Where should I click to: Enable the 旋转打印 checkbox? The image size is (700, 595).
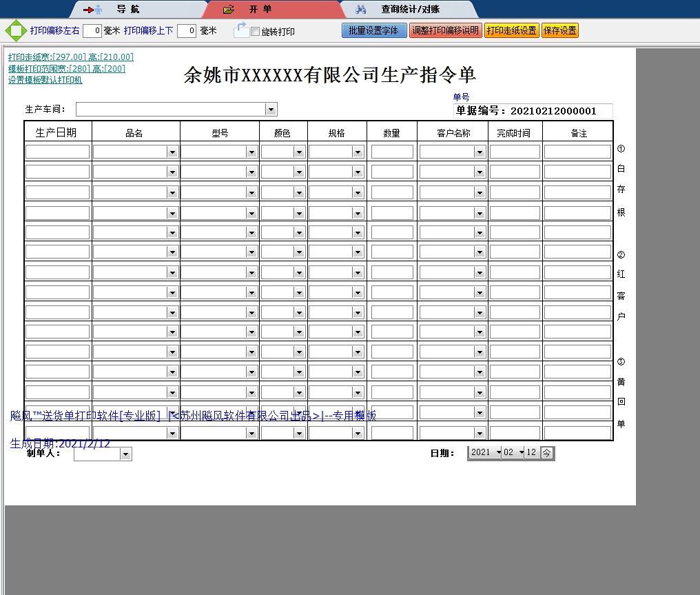[255, 31]
